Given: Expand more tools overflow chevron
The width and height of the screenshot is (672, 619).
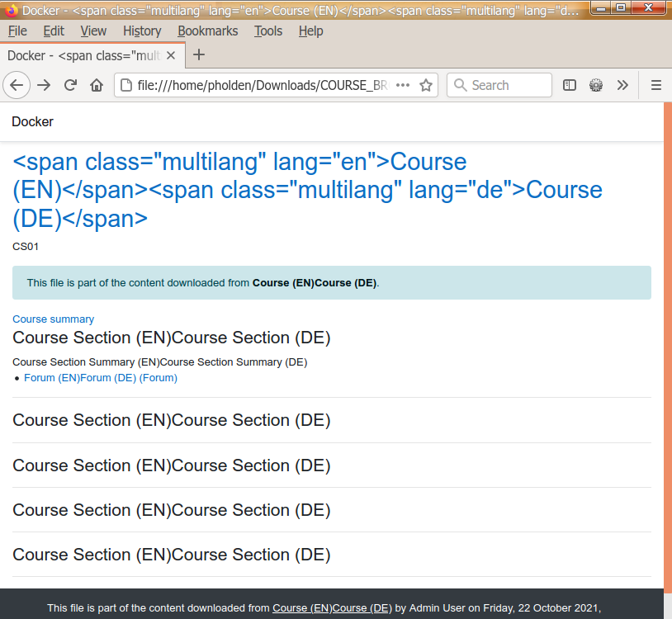Looking at the screenshot, I should [622, 85].
